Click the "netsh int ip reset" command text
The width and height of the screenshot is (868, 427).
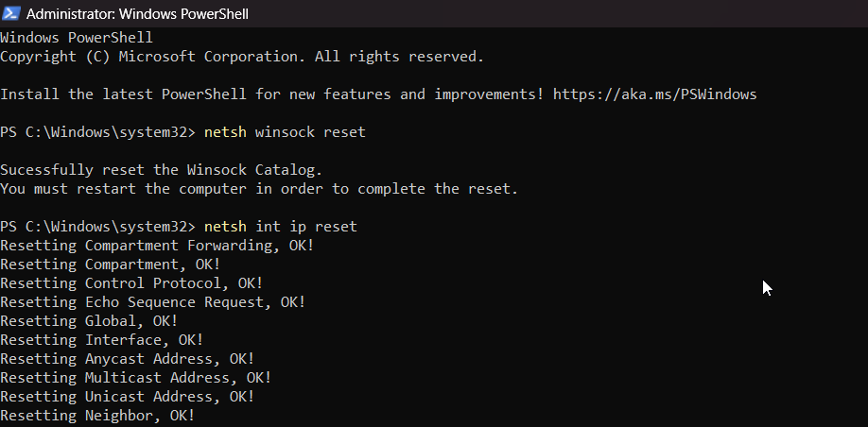point(280,227)
